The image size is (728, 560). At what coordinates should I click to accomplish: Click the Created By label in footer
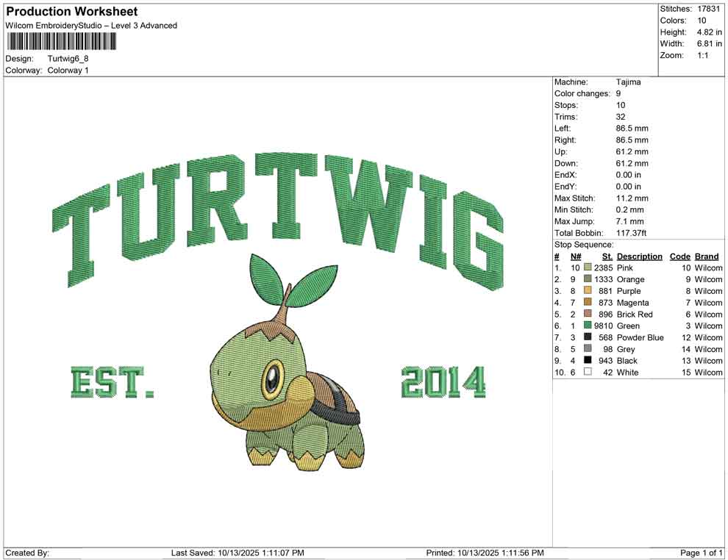point(27,553)
